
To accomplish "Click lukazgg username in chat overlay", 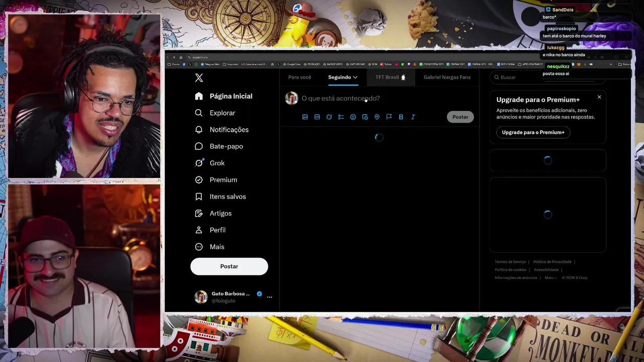I will pos(556,48).
